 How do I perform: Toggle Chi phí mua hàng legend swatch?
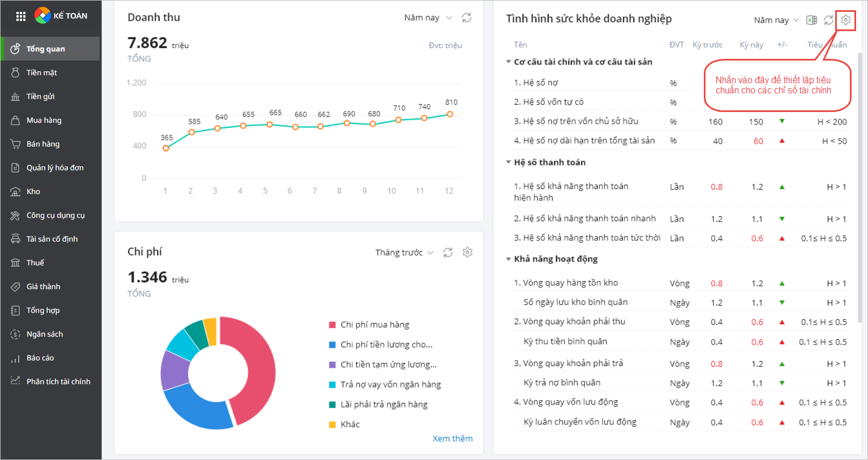(x=332, y=325)
